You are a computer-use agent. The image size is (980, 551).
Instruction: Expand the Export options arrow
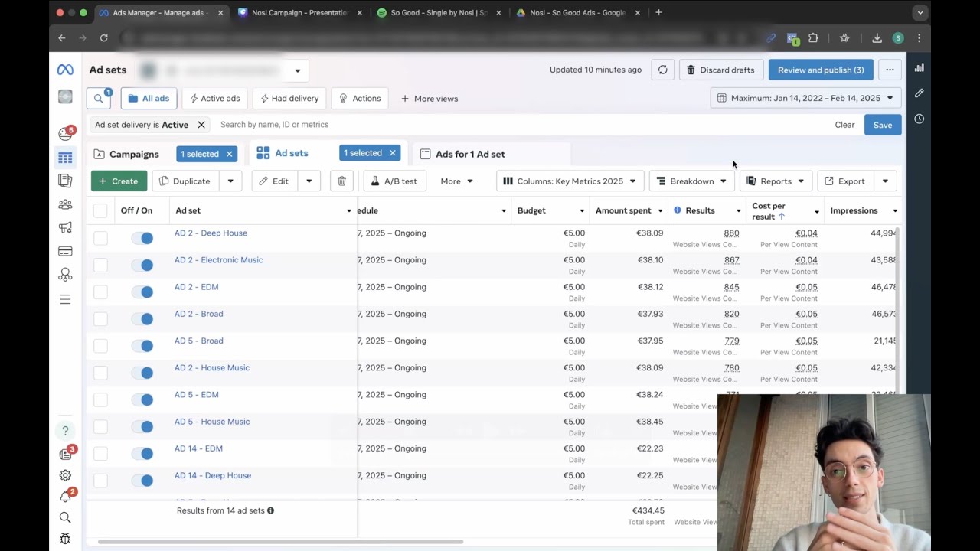(x=885, y=181)
